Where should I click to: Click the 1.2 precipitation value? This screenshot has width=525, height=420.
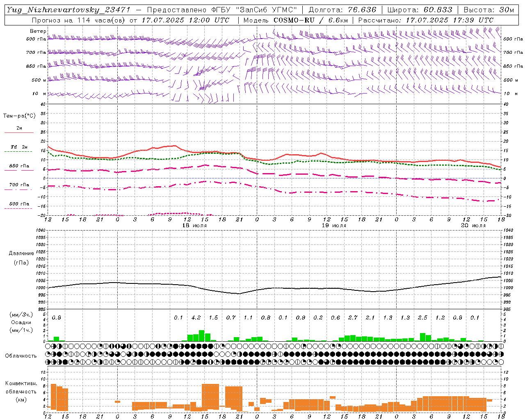pos(440,318)
